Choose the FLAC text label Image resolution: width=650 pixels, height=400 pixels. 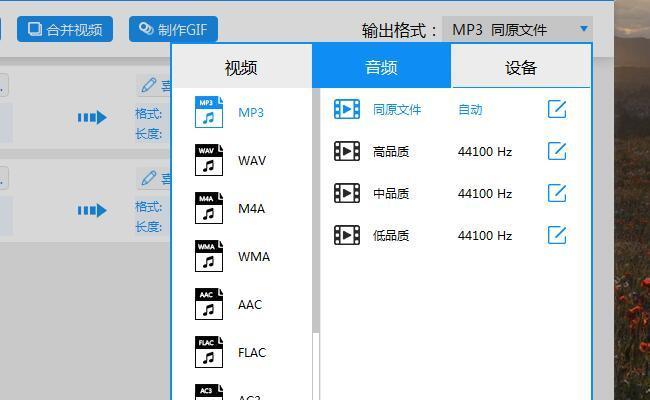(252, 353)
